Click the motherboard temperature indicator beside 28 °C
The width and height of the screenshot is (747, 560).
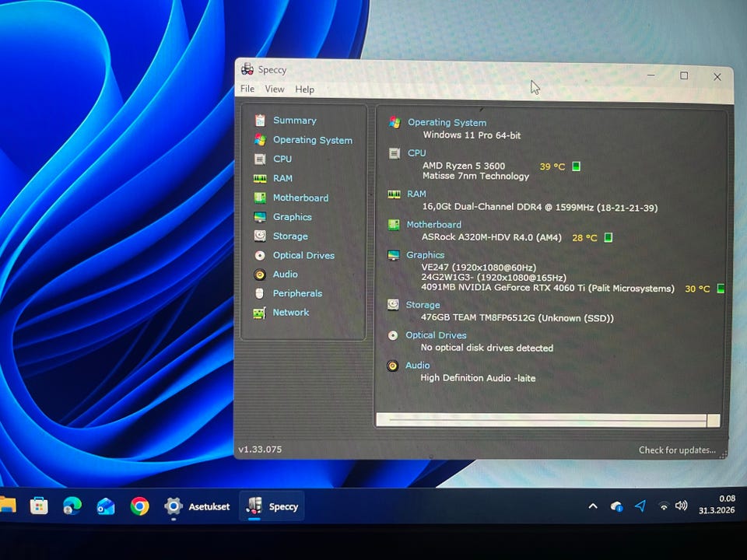[608, 237]
